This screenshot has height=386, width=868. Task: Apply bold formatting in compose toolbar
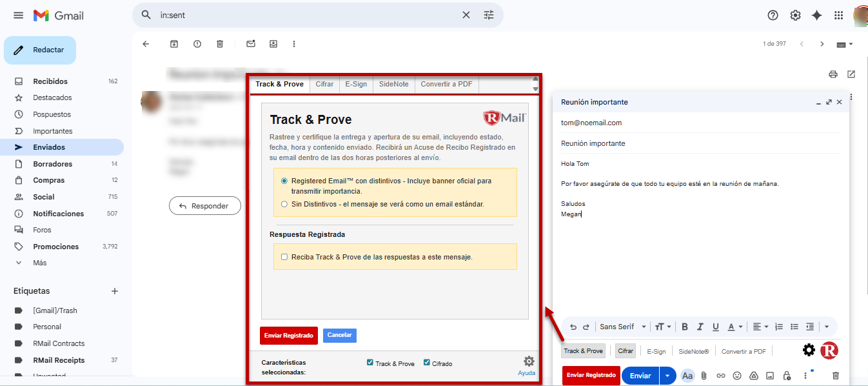pos(685,327)
